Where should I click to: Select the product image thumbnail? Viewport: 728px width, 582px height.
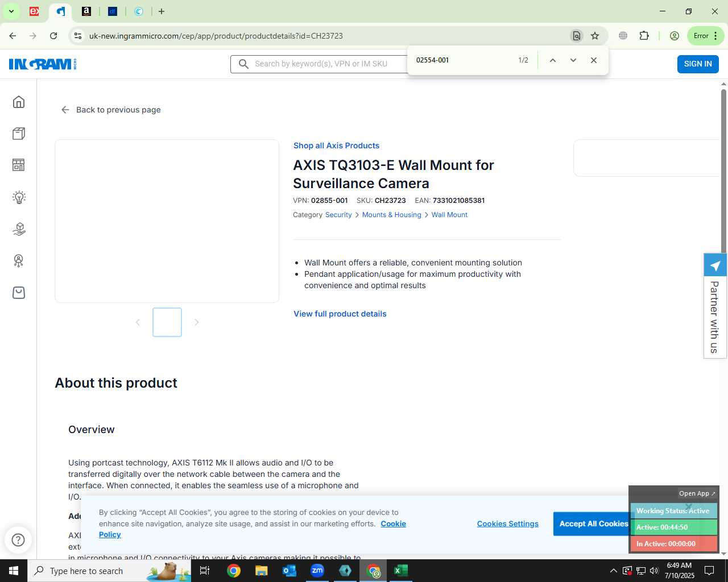point(167,322)
